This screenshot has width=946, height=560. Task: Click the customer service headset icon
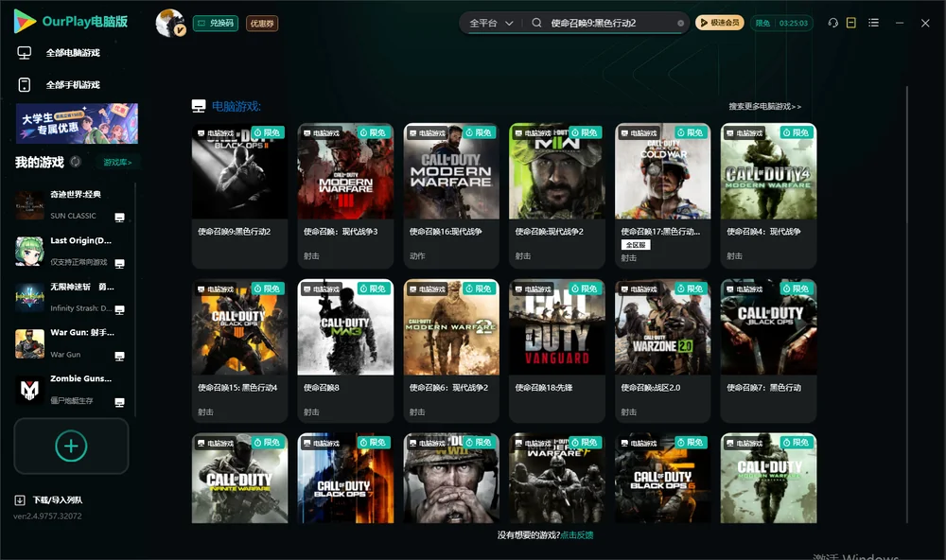(832, 23)
